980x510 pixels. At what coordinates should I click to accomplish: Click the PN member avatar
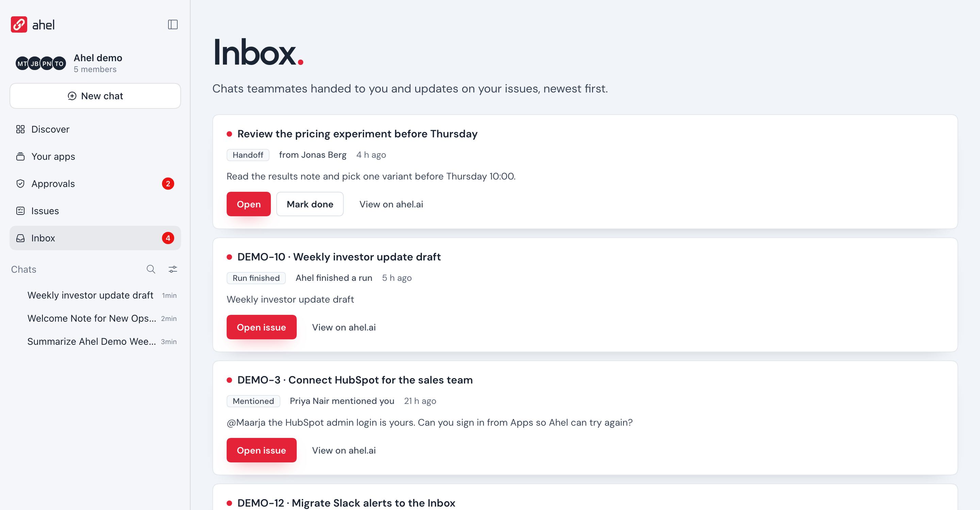46,64
